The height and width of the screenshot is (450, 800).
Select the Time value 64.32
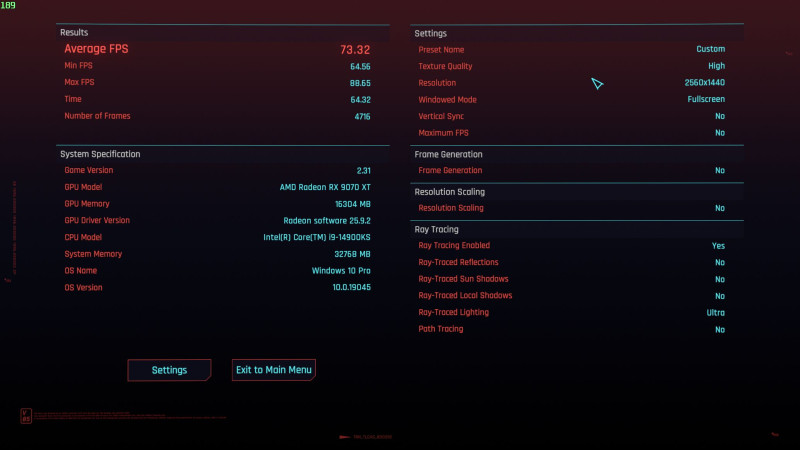(x=360, y=100)
